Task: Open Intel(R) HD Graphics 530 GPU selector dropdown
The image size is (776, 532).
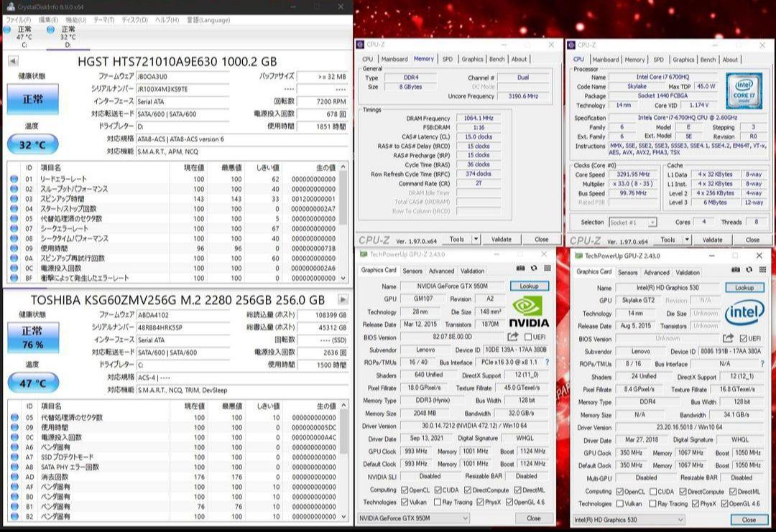Action: pyautogui.click(x=629, y=520)
